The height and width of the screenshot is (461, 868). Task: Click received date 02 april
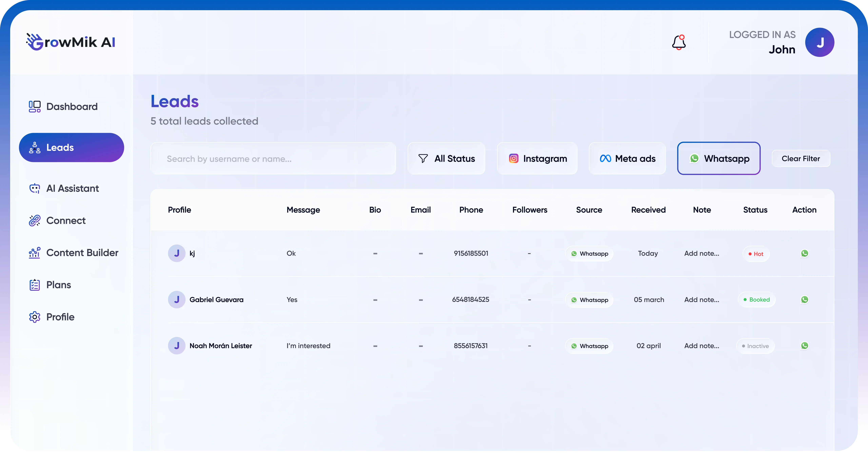coord(648,346)
